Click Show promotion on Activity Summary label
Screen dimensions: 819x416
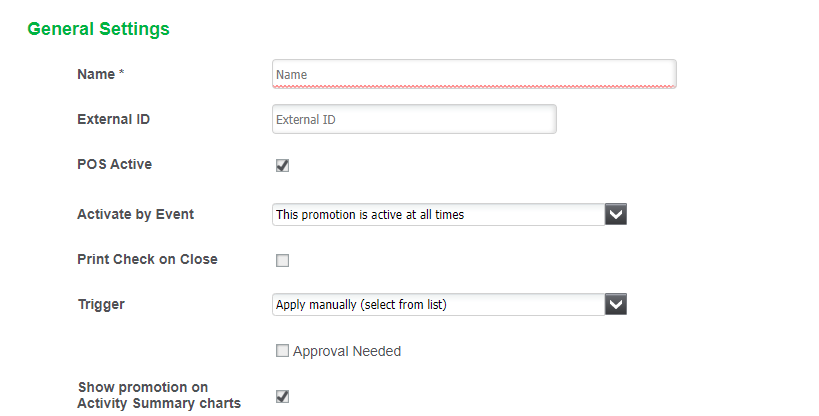[x=159, y=395]
